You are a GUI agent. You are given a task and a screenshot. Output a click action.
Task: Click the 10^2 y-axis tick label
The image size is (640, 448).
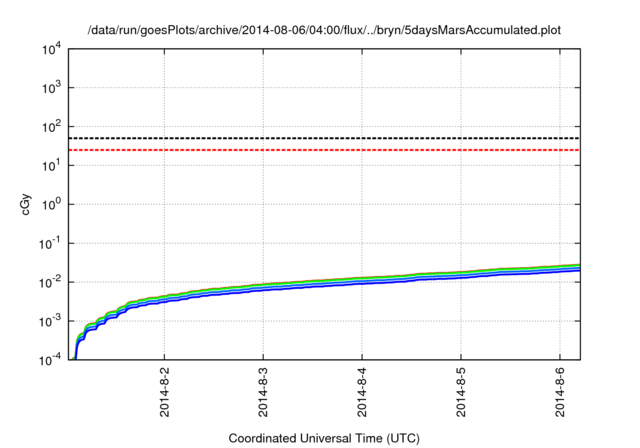(51, 127)
